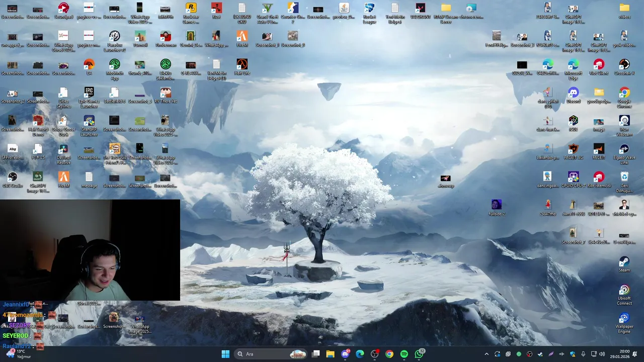Select the VALORANT desktop icon
The height and width of the screenshot is (362, 644).
click(420, 11)
